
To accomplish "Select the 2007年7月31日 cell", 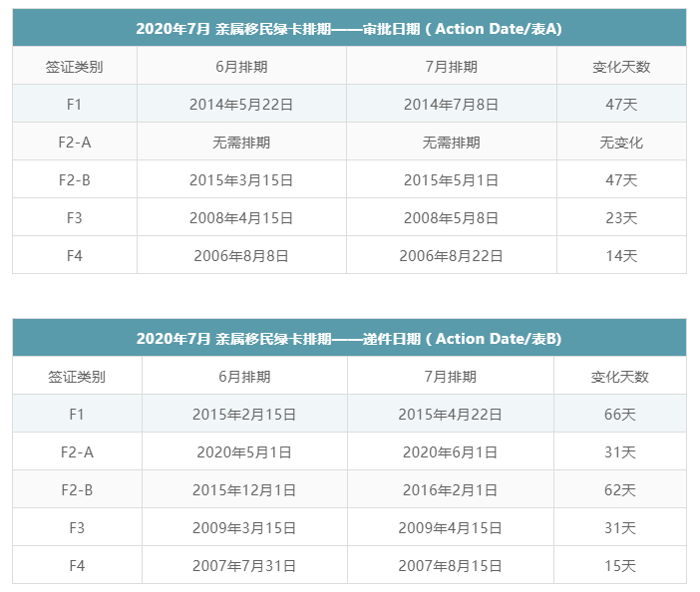I will 244,566.
